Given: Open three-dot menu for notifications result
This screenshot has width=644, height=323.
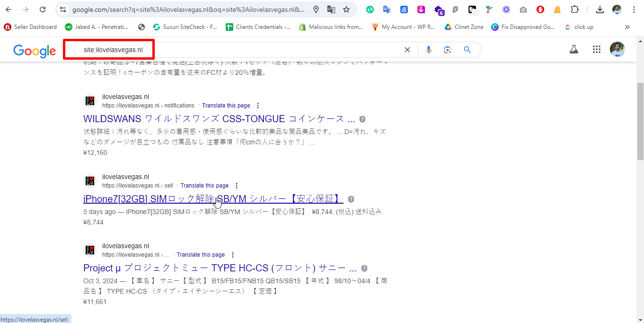Looking at the screenshot, I should 258,106.
